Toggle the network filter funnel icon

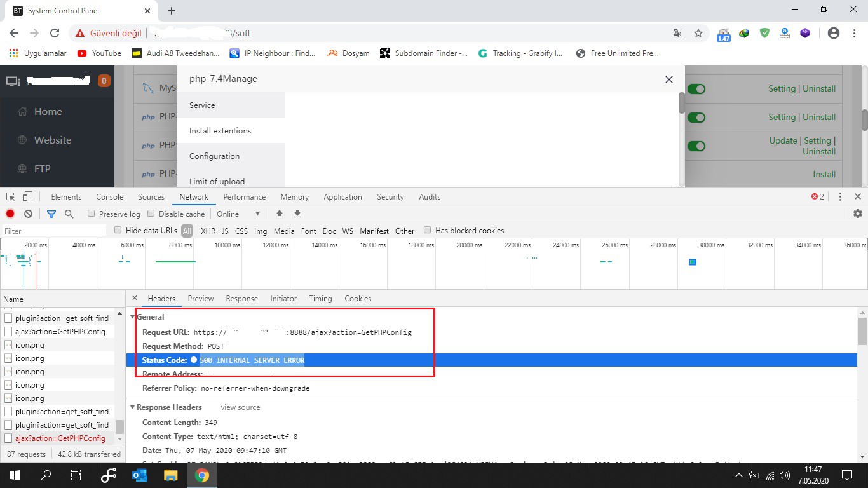pyautogui.click(x=51, y=213)
